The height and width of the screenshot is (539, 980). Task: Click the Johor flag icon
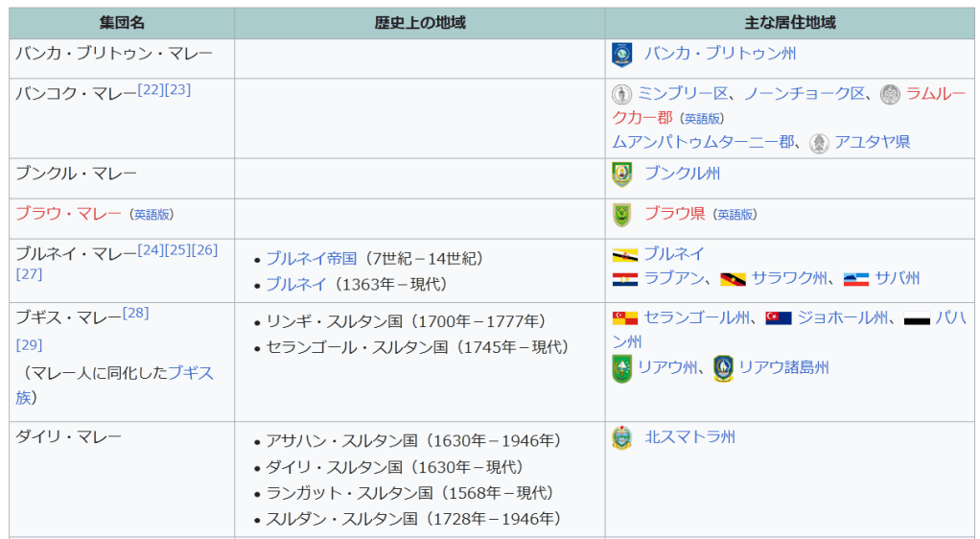pyautogui.click(x=778, y=318)
